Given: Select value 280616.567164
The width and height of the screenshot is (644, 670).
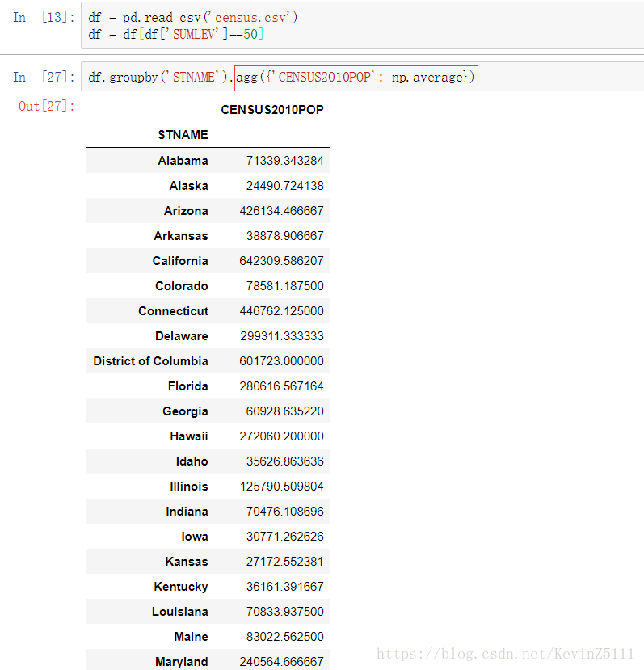Looking at the screenshot, I should coord(282,386).
